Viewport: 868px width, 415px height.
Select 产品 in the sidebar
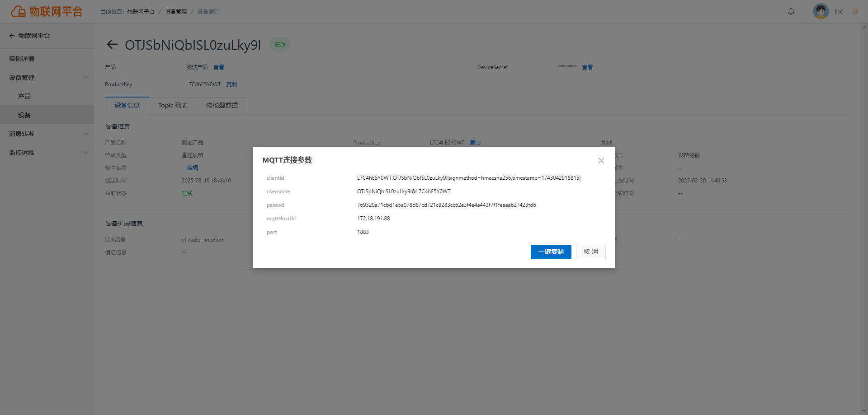47,96
